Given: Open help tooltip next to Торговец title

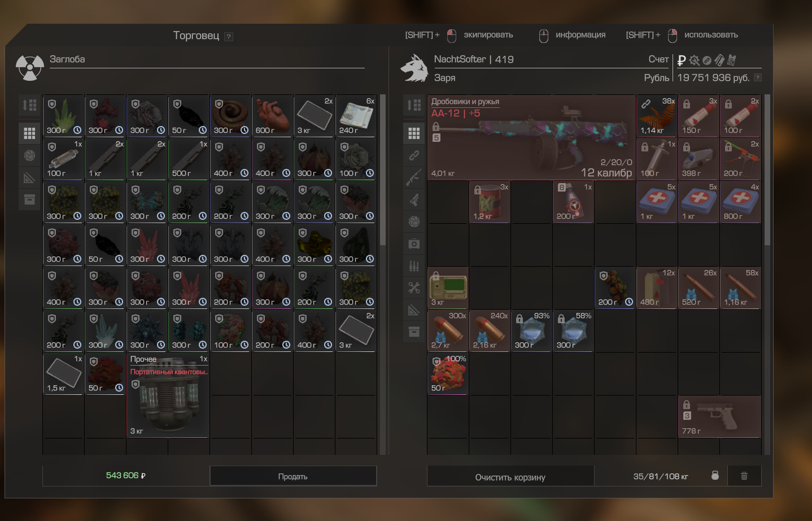Looking at the screenshot, I should pyautogui.click(x=229, y=37).
